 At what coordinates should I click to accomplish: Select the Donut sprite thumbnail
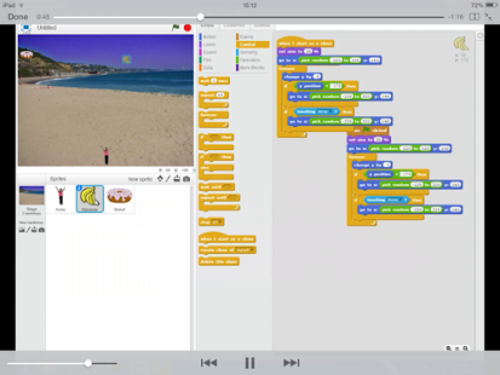[x=120, y=199]
